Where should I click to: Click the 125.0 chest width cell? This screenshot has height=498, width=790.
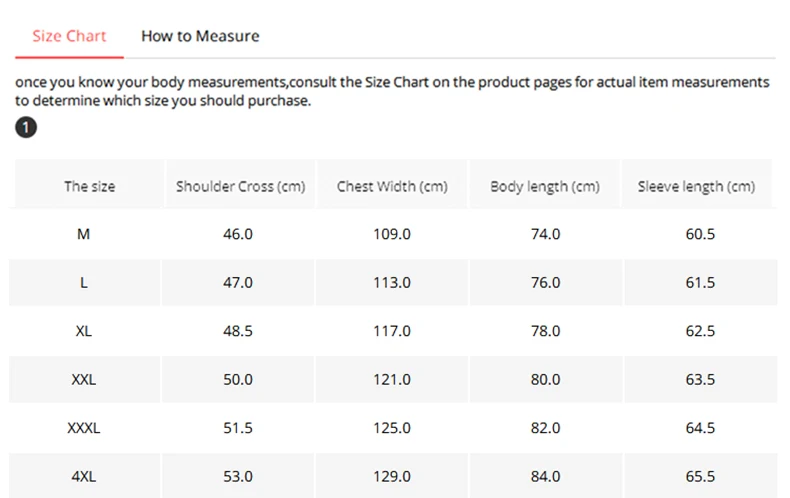pyautogui.click(x=391, y=428)
